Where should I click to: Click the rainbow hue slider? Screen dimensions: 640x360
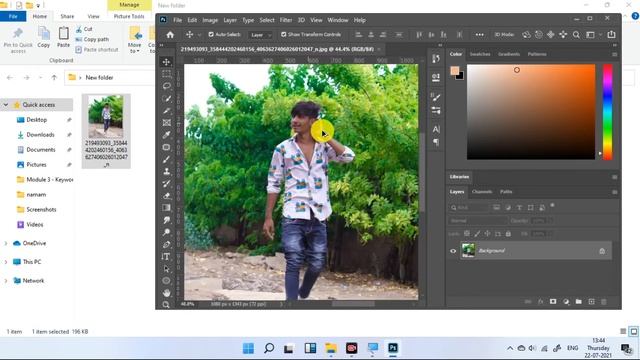pos(607,112)
